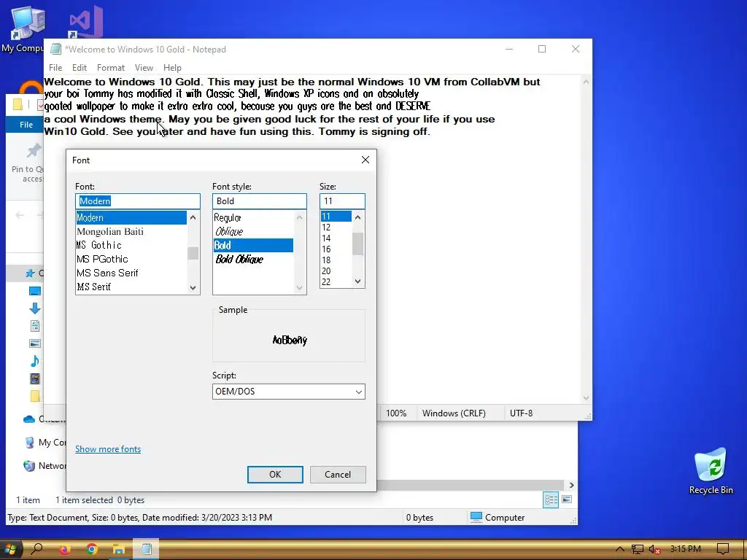Switch to Notepad taskbar icon
The image size is (747, 560).
(146, 550)
